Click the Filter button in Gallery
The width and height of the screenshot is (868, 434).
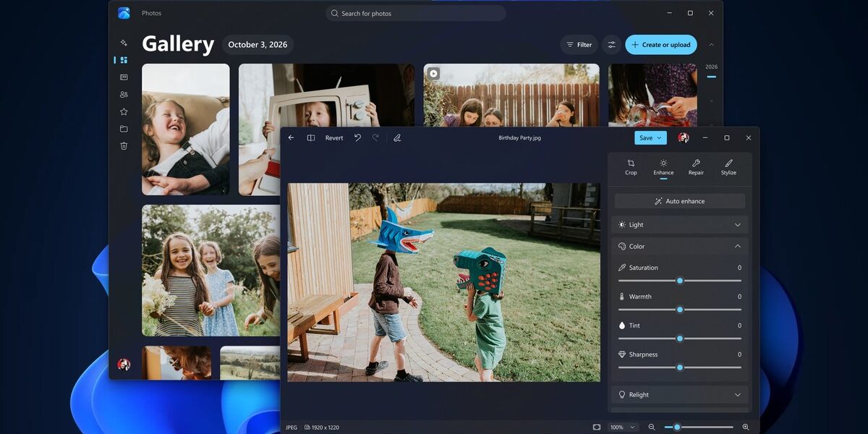coord(579,45)
